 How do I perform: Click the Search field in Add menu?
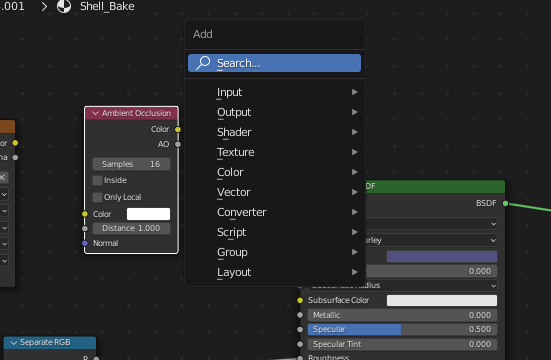point(274,63)
